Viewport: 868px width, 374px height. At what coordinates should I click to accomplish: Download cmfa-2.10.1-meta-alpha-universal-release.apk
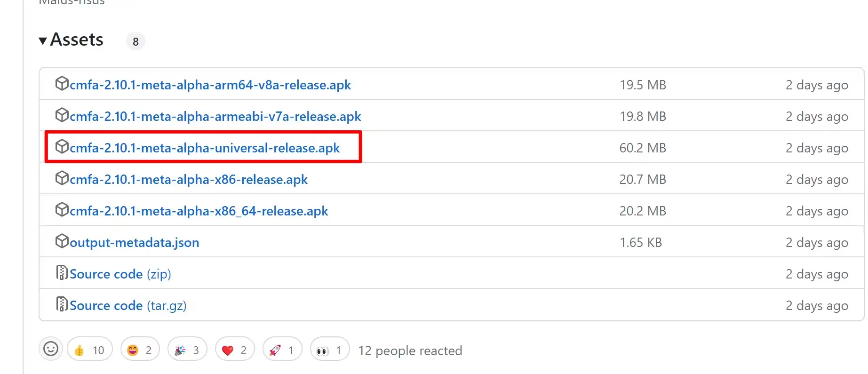(204, 148)
